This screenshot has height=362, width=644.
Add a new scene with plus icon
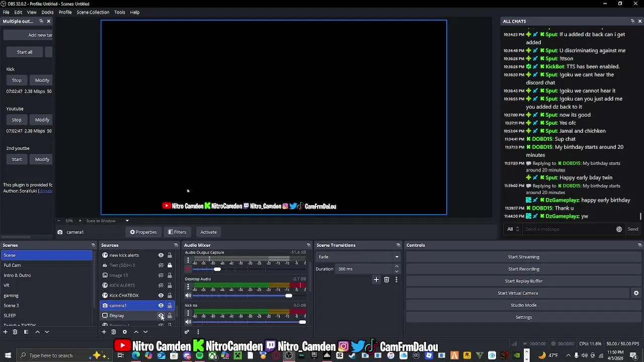click(5, 332)
